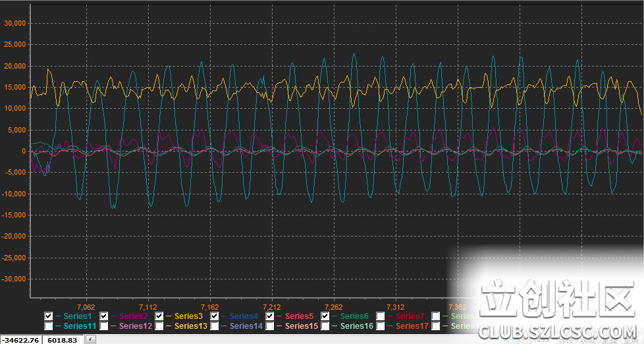The height and width of the screenshot is (344, 644).
Task: Click the Series14 legend label
Action: pyautogui.click(x=246, y=326)
